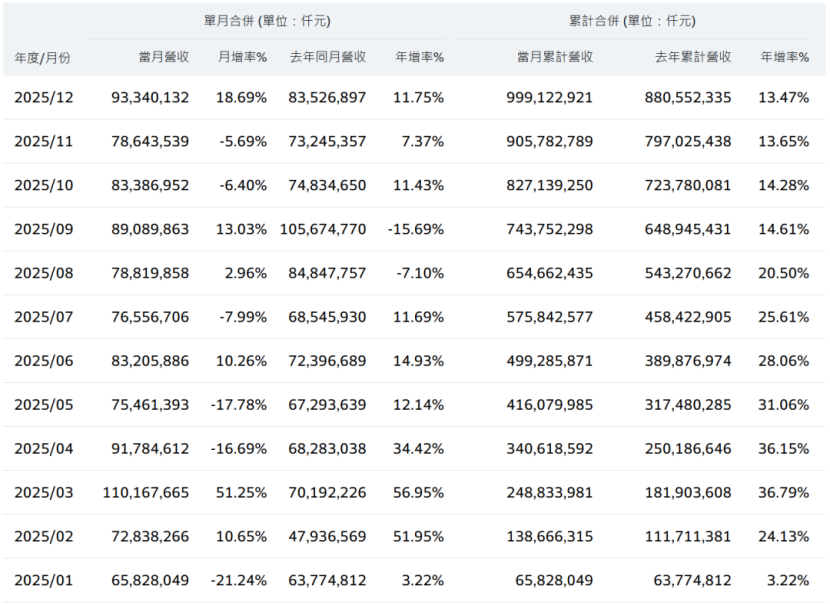Select the 去年同月營收 column header
This screenshot has width=830, height=604.
pyautogui.click(x=327, y=57)
